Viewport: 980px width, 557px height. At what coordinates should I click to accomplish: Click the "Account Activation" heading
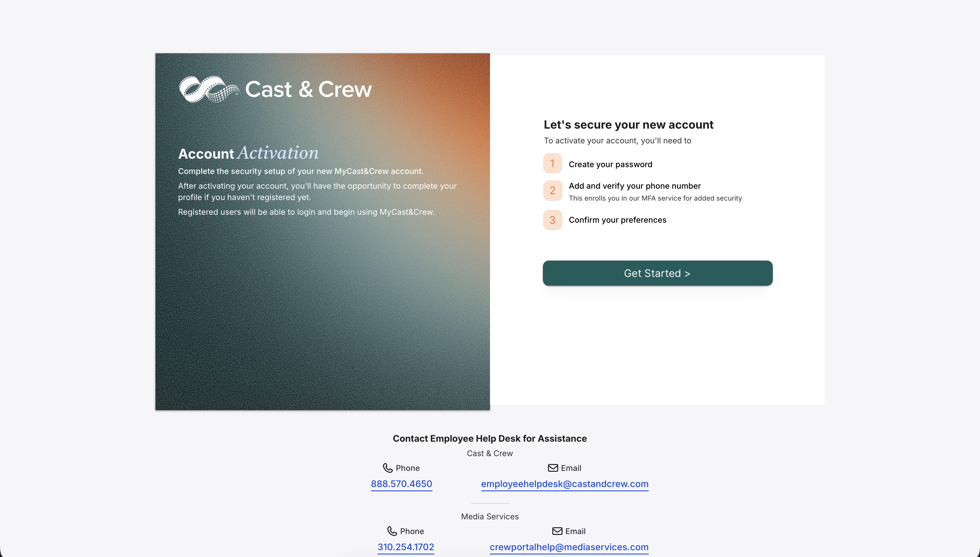point(248,153)
